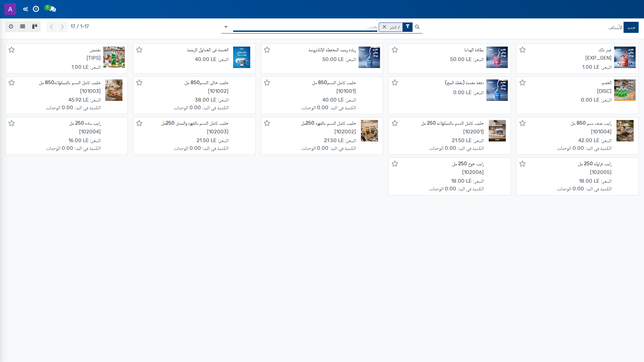This screenshot has height=362, width=644.
Task: Click the [101001] reference text
Action: (346, 91)
